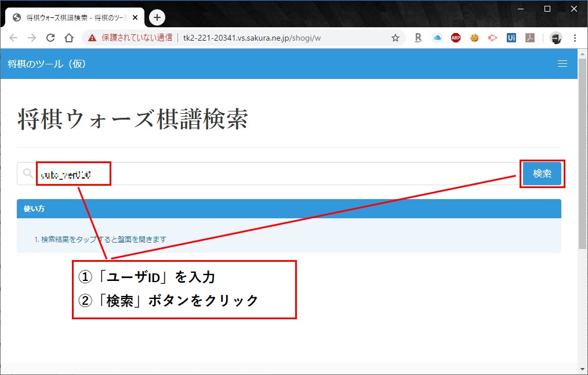Click the browser forward arrow

pyautogui.click(x=32, y=38)
